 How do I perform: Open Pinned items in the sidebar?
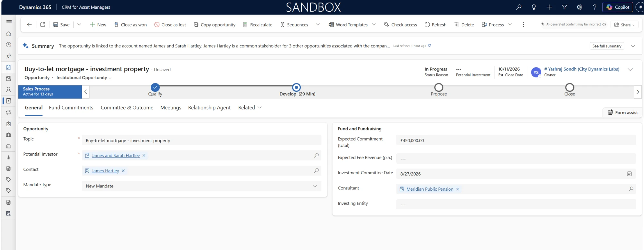(9, 56)
